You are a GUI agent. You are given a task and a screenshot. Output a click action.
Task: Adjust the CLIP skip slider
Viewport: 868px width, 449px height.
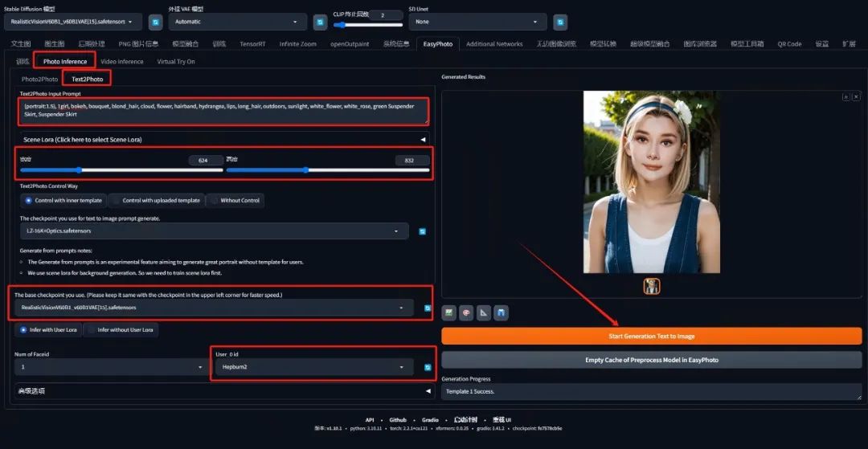(x=368, y=25)
